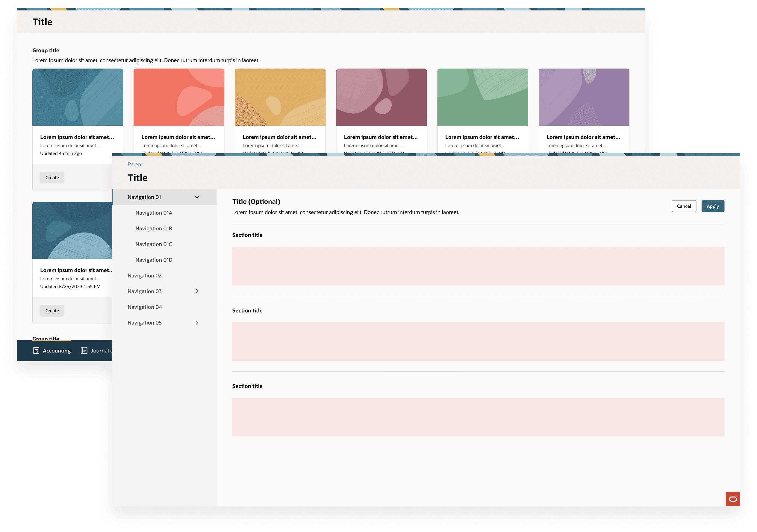Viewport: 757px width, 532px height.
Task: Select Navigation 01C item
Action: tap(154, 244)
